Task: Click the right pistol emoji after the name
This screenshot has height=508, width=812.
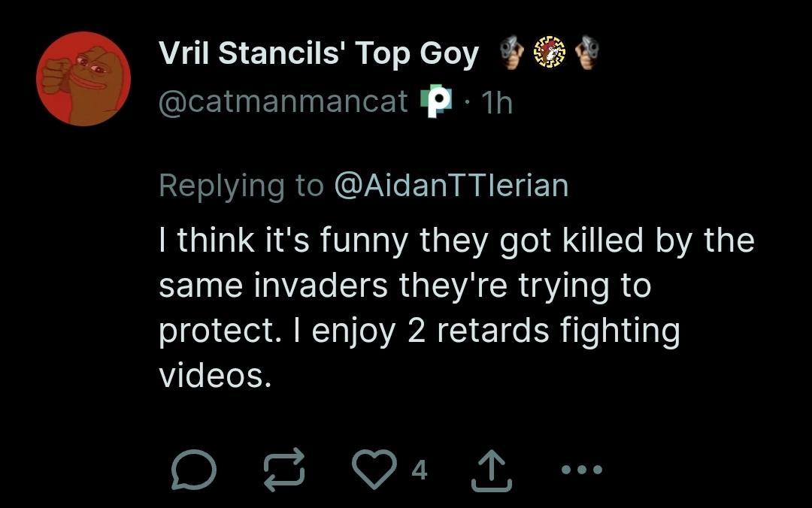Action: pos(586,53)
